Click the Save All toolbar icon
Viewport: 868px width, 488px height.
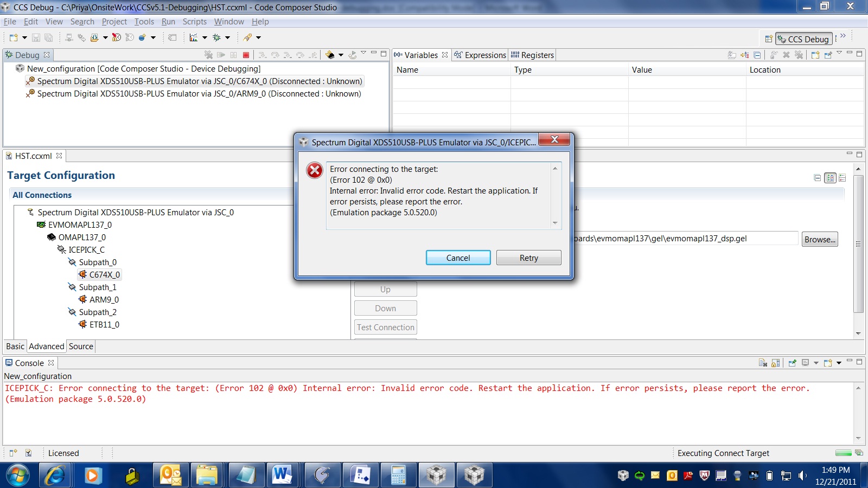tap(48, 37)
